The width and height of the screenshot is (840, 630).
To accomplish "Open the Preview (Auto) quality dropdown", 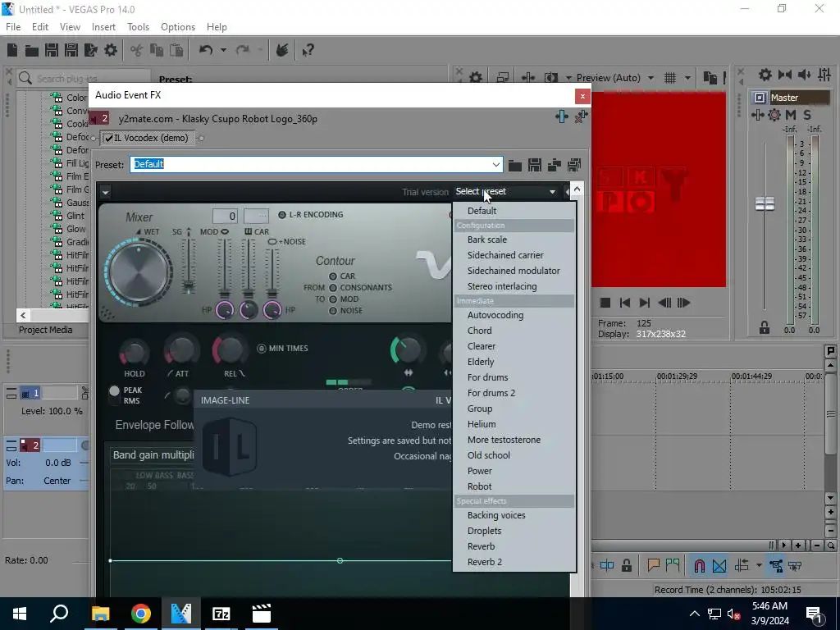I will (651, 78).
